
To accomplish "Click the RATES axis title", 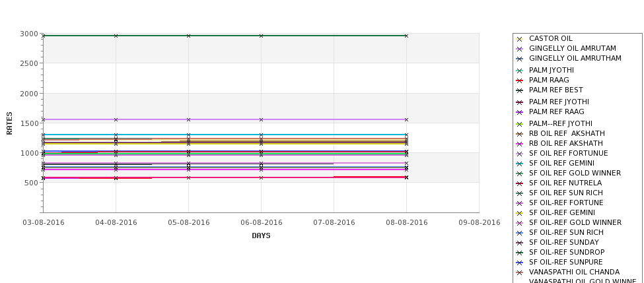I will click(9, 123).
